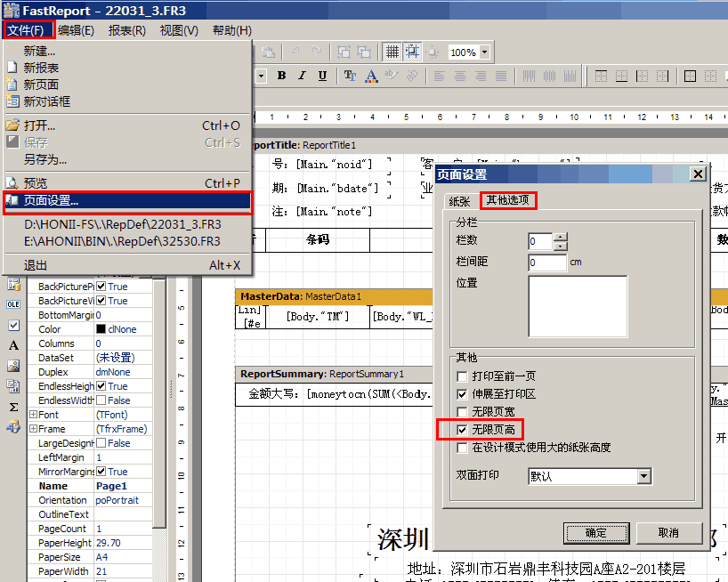Expand the Frame property
The width and height of the screenshot is (728, 582).
[34, 428]
